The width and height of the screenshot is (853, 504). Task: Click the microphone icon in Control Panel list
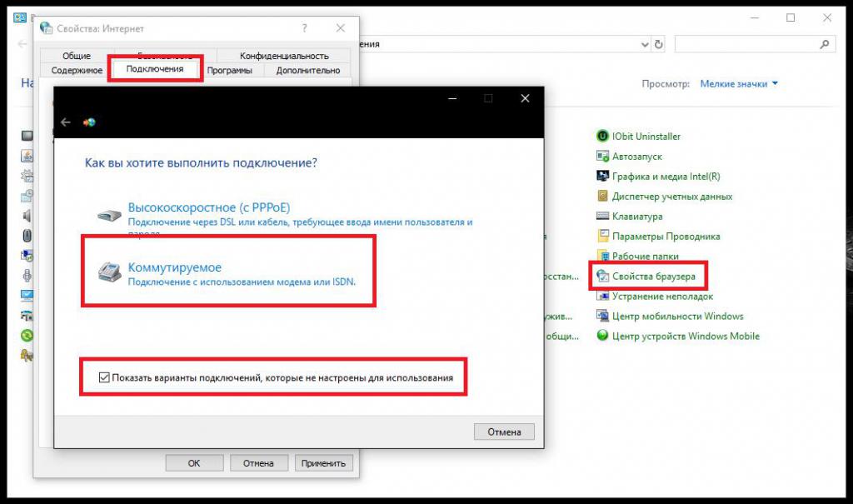27,276
